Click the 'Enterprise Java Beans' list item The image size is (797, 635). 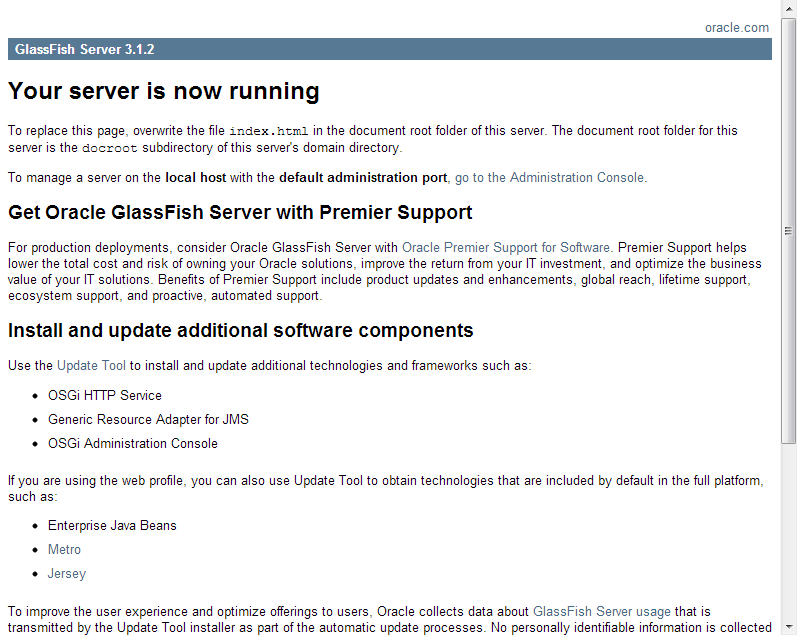112,526
